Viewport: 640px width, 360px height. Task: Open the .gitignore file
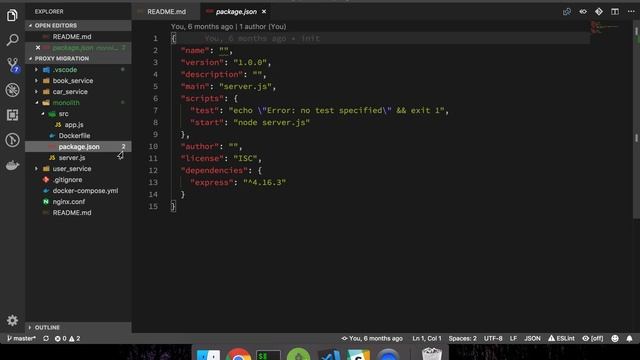tap(67, 180)
